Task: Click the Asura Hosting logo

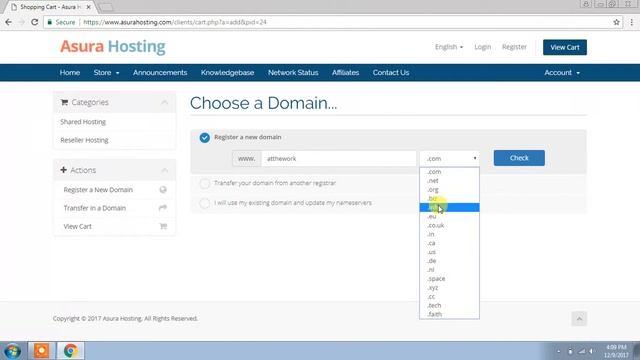Action: [113, 47]
